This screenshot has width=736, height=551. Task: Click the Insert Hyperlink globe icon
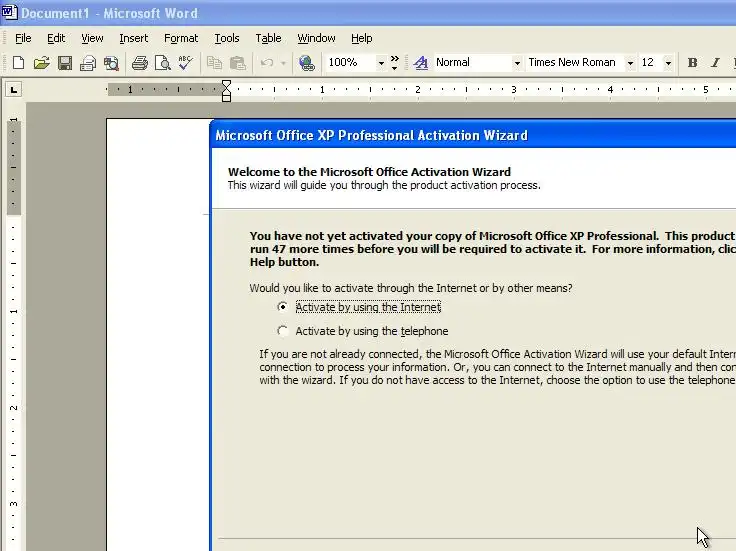click(x=307, y=62)
